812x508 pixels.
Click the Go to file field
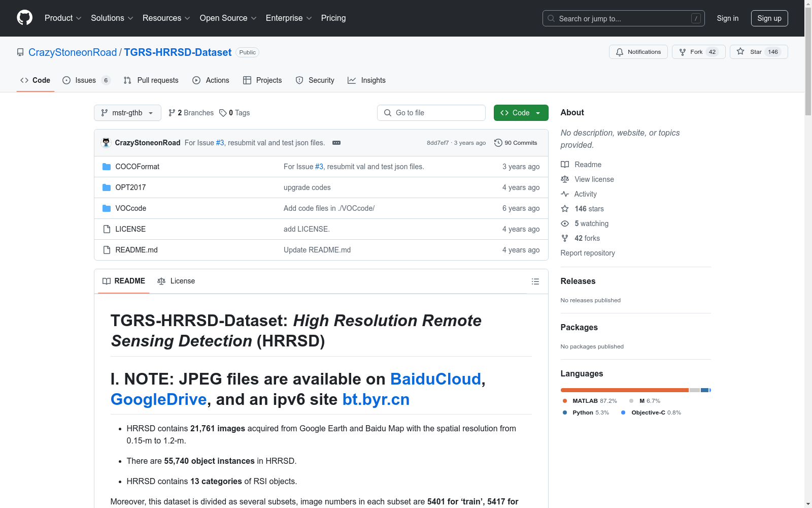[431, 113]
